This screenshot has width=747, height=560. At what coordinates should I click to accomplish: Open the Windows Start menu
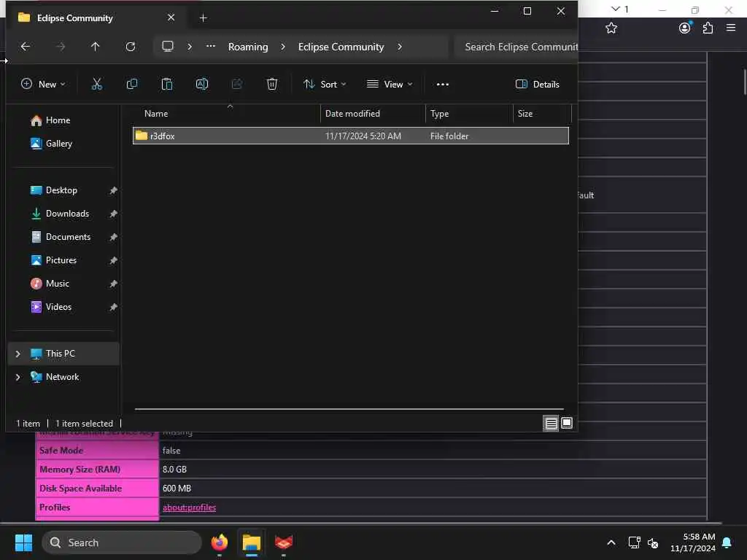[x=23, y=542]
